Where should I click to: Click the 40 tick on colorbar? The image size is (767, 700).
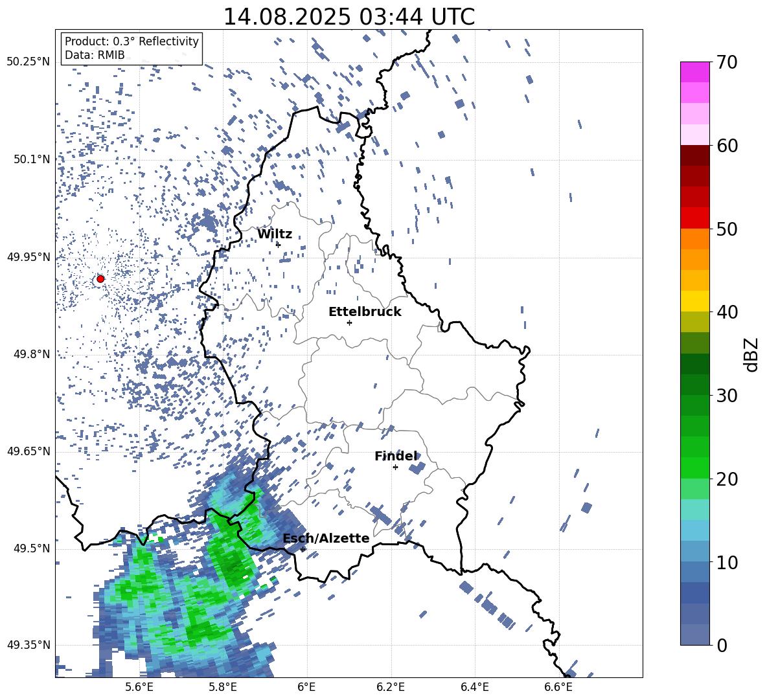(727, 312)
